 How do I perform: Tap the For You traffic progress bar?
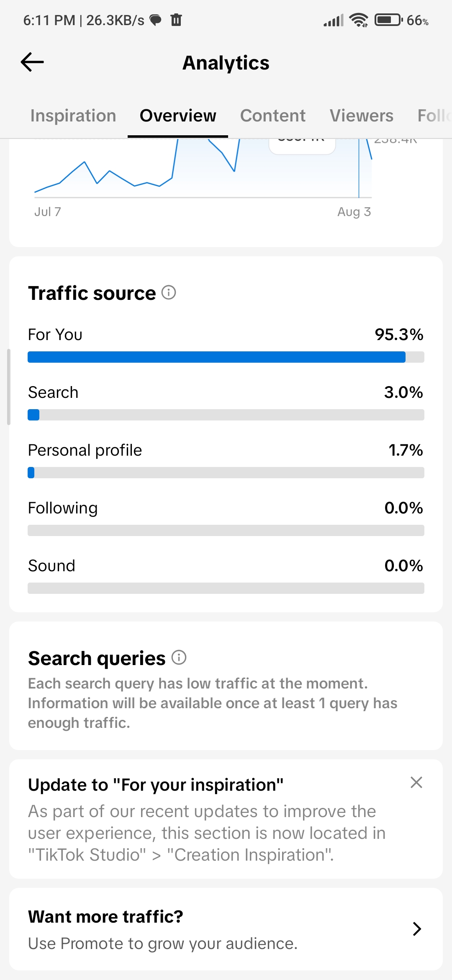[226, 357]
